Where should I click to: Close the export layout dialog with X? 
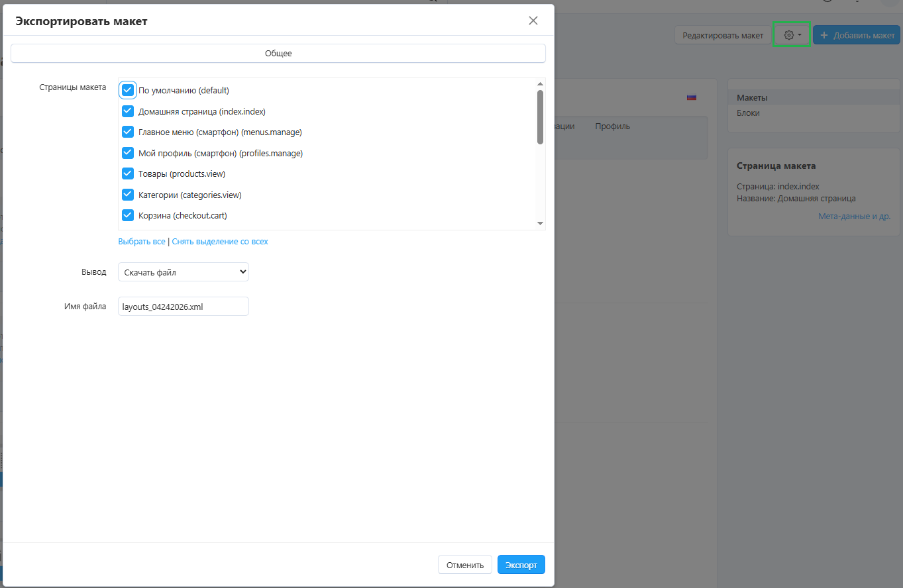[x=533, y=21]
